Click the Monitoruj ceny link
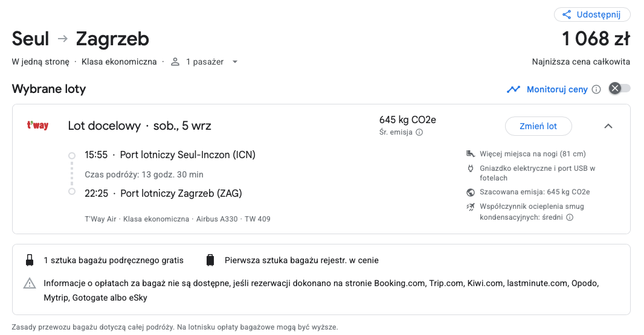Viewport: 644px width, 335px height. coord(557,89)
